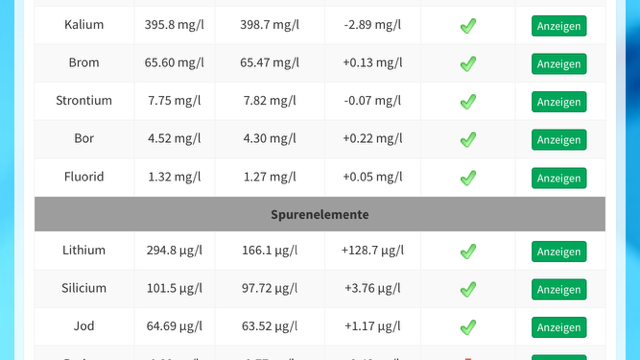Show Strontium details via Anzeigen
The width and height of the screenshot is (640, 360).
(559, 102)
